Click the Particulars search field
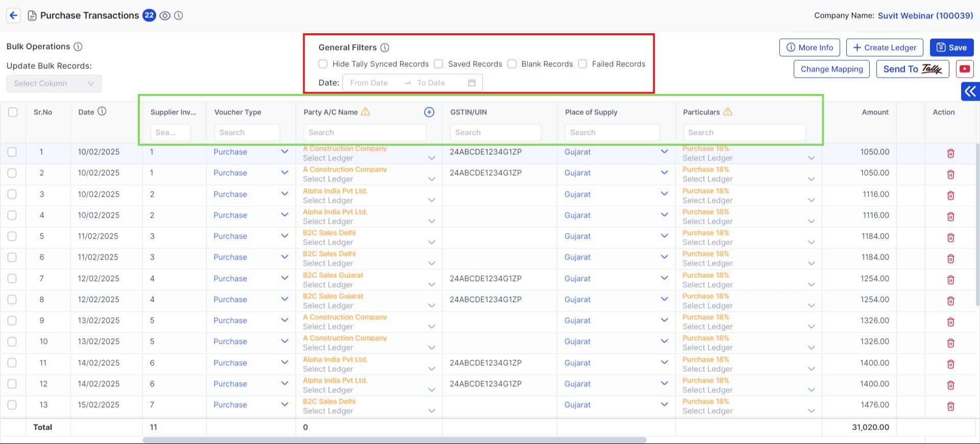Image resolution: width=980 pixels, height=444 pixels. (745, 132)
